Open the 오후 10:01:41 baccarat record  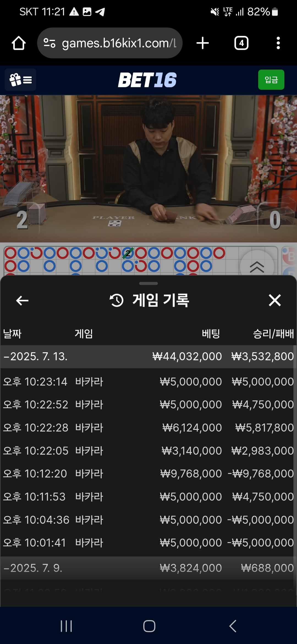(148, 543)
